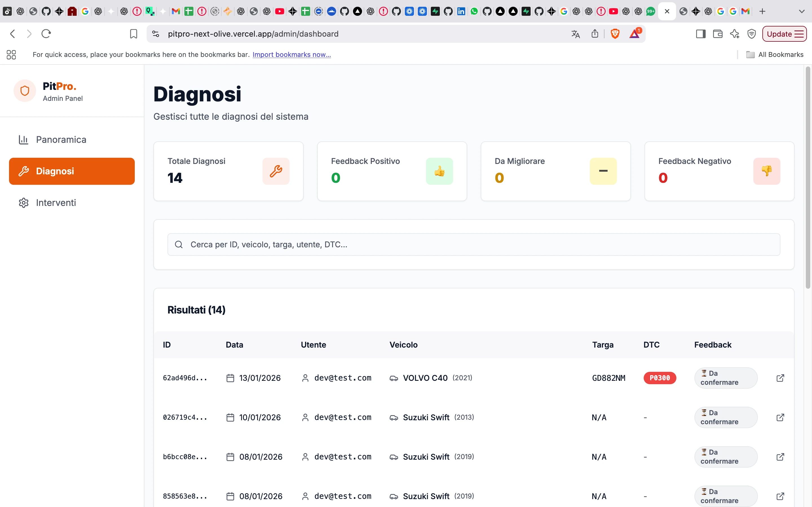Click Brave Shields lion icon in address bar
The height and width of the screenshot is (507, 812).
(615, 34)
